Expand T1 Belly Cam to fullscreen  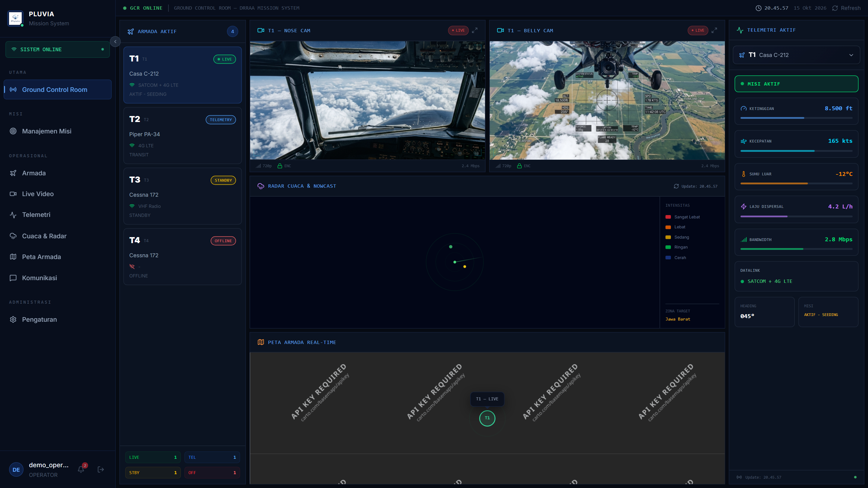point(714,30)
